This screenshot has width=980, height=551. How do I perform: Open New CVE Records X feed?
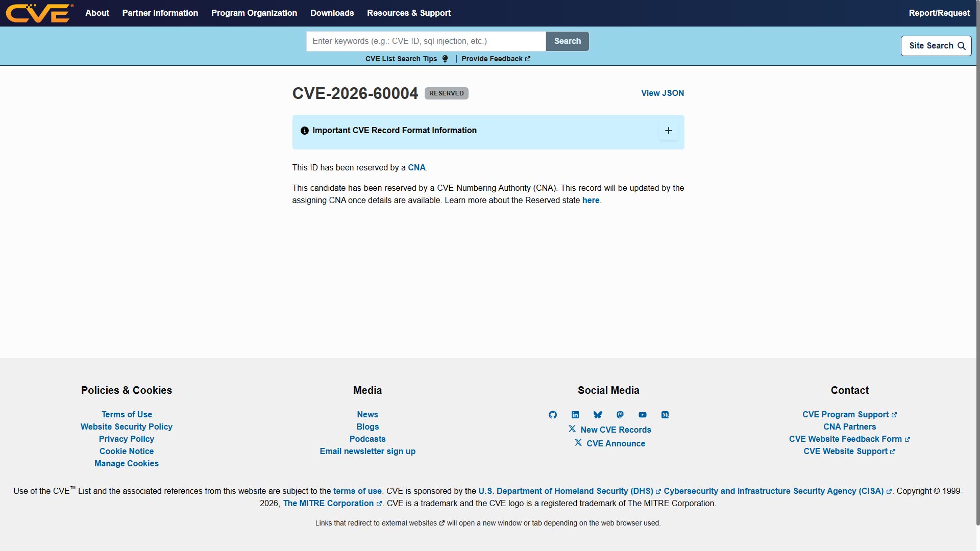[610, 430]
